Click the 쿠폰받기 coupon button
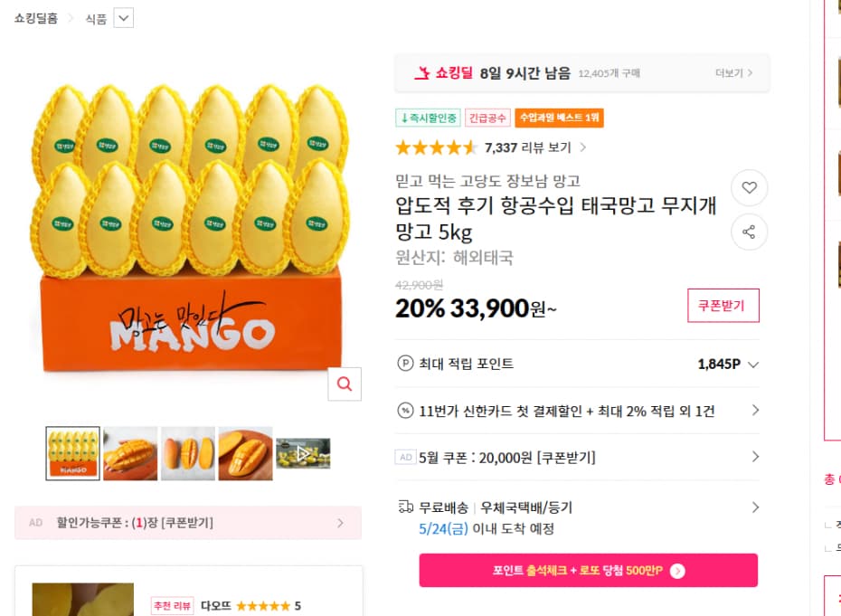This screenshot has height=616, width=841. [723, 306]
